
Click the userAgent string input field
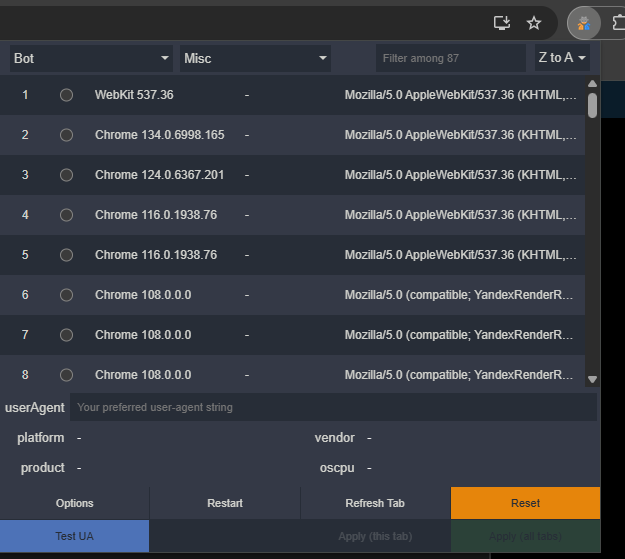[x=333, y=407]
